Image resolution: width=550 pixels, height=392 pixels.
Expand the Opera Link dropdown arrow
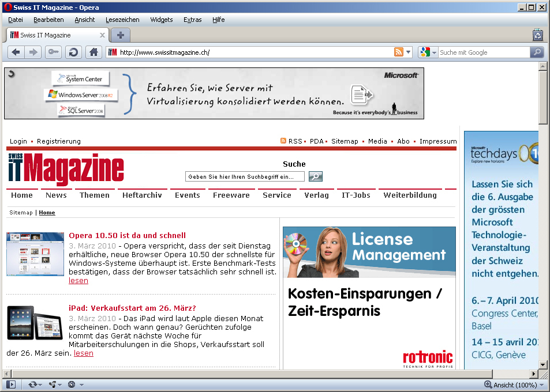tap(40, 385)
